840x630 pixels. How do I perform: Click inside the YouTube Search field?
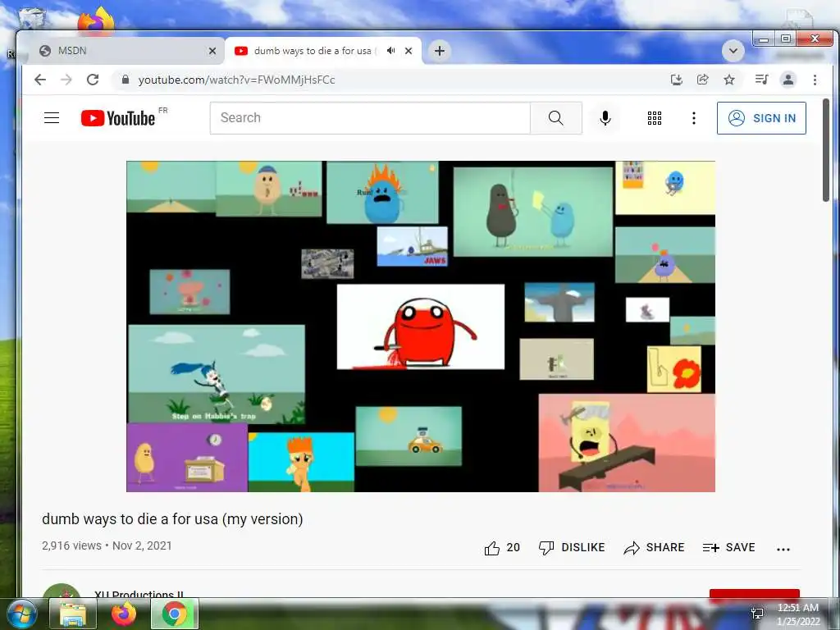370,118
